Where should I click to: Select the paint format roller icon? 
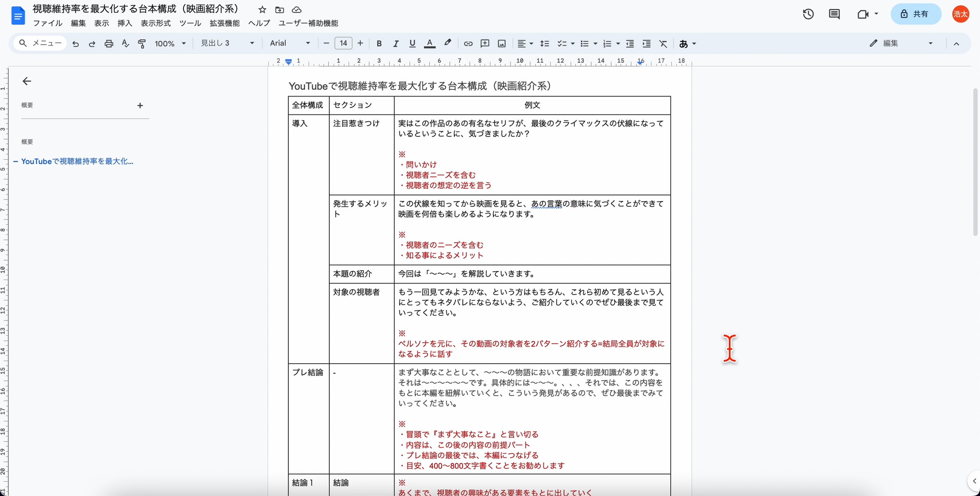tap(142, 44)
